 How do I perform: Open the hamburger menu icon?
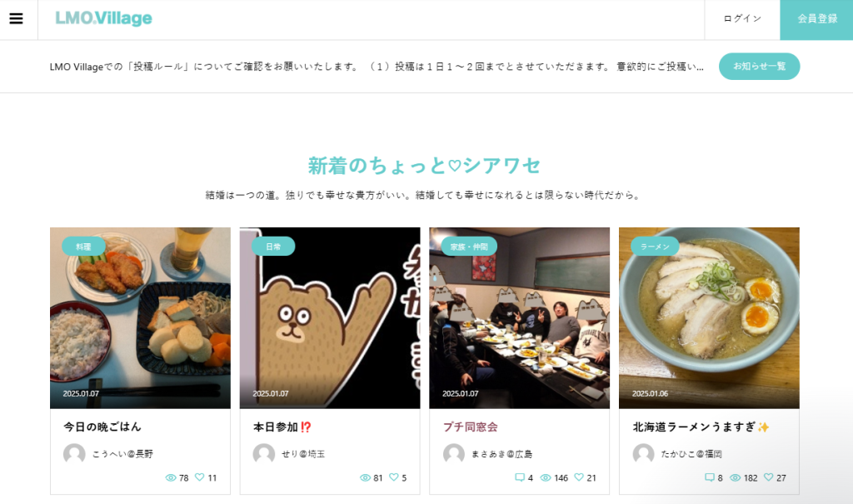(x=17, y=18)
